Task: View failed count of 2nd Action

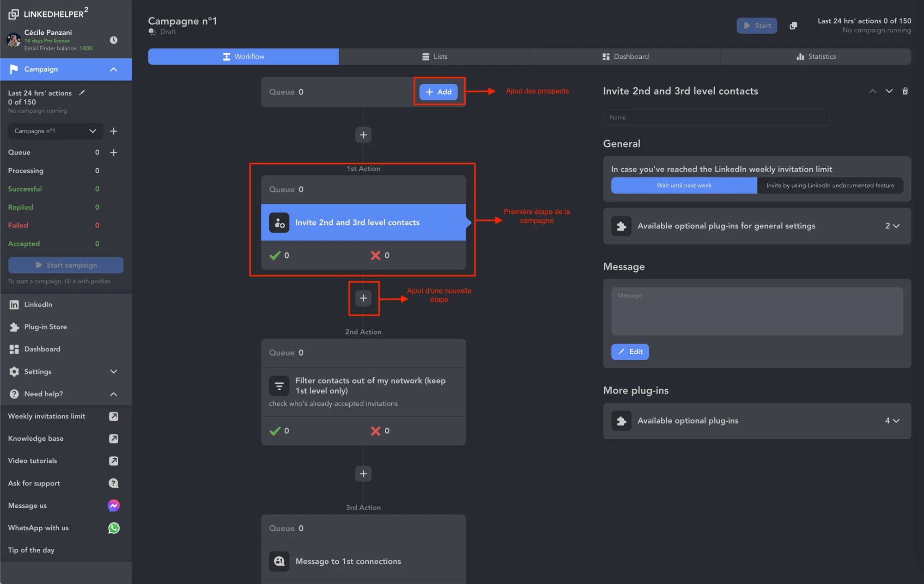Action: 380,431
